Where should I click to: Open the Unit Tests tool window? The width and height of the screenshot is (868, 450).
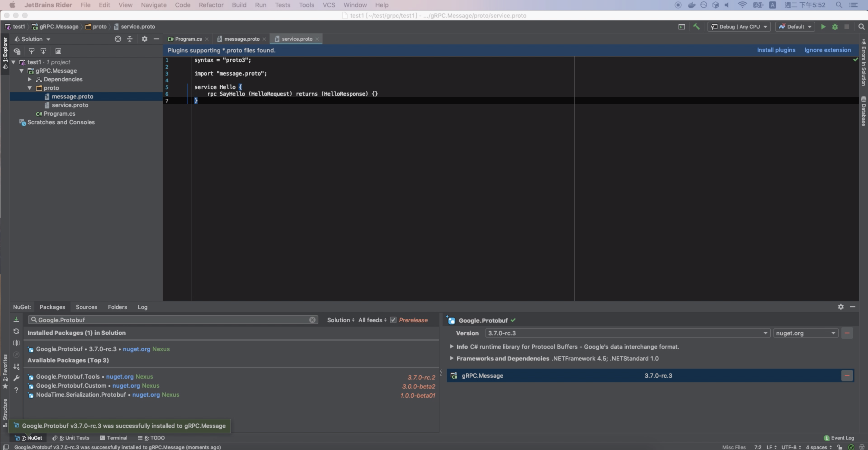tap(71, 438)
